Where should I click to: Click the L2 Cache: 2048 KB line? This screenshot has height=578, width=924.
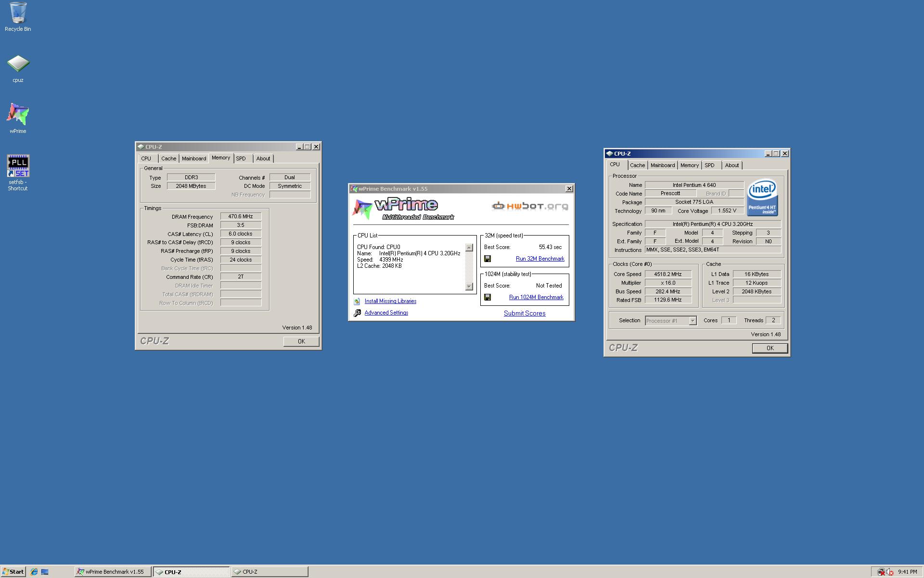click(x=379, y=266)
